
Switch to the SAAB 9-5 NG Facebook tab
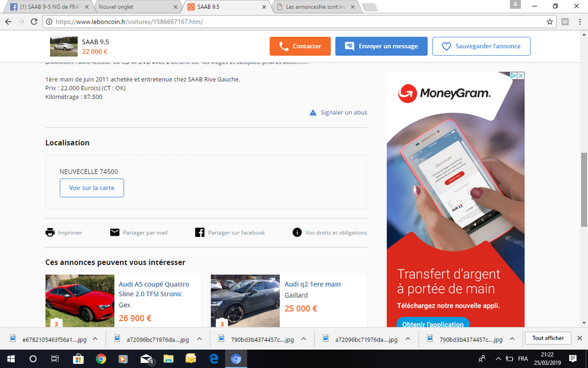(x=49, y=7)
